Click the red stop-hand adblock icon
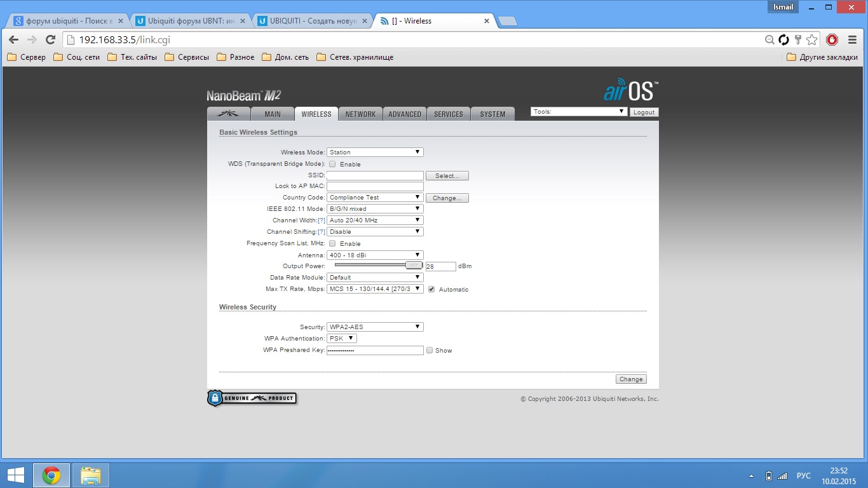Image resolution: width=868 pixels, height=488 pixels. [x=832, y=40]
